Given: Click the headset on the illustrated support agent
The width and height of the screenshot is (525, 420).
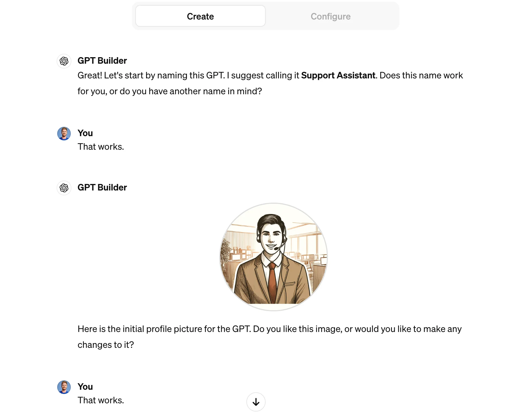Looking at the screenshot, I should pyautogui.click(x=281, y=243).
